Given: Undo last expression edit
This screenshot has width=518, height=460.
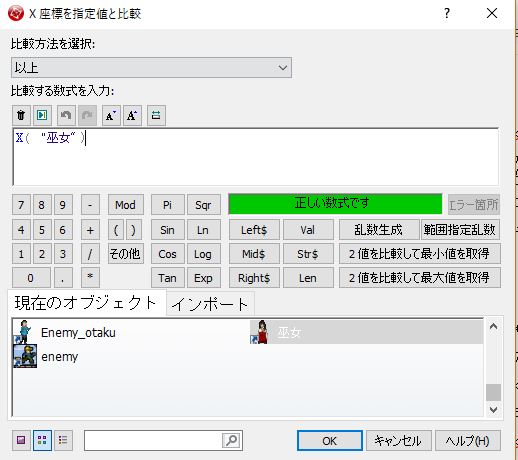Looking at the screenshot, I should click(x=66, y=115).
